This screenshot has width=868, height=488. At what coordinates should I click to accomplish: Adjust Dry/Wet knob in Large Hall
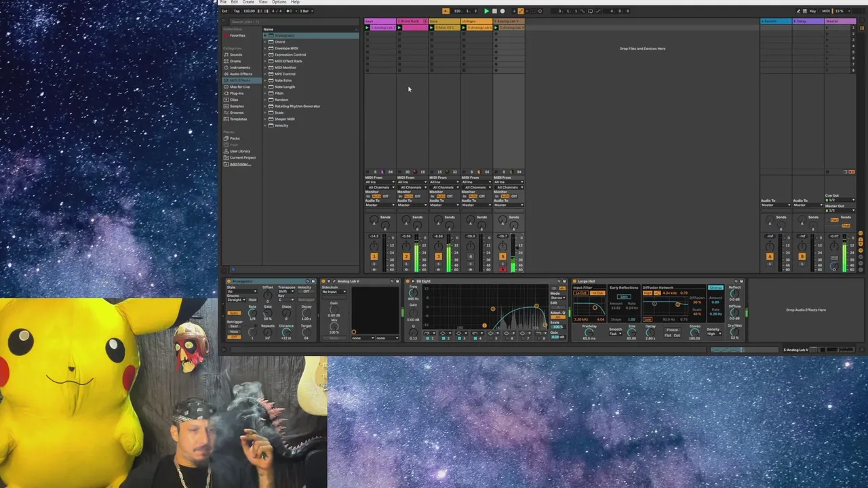[734, 332]
